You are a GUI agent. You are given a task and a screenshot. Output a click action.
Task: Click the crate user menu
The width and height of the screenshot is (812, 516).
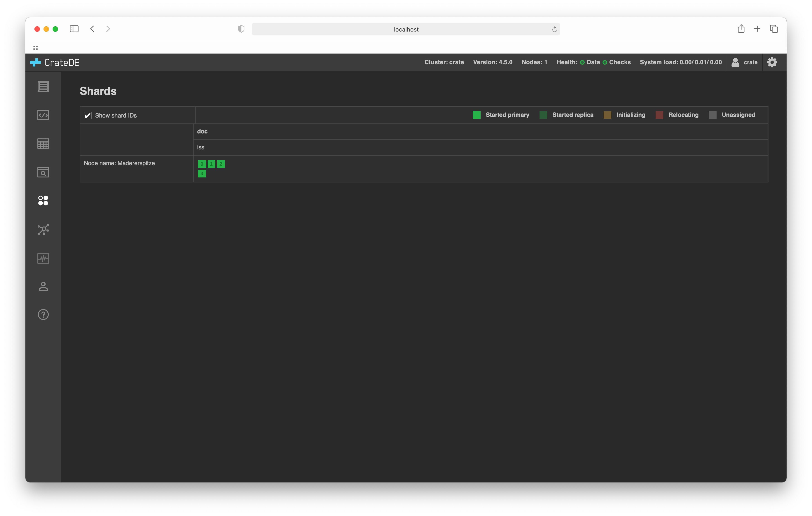click(x=744, y=62)
